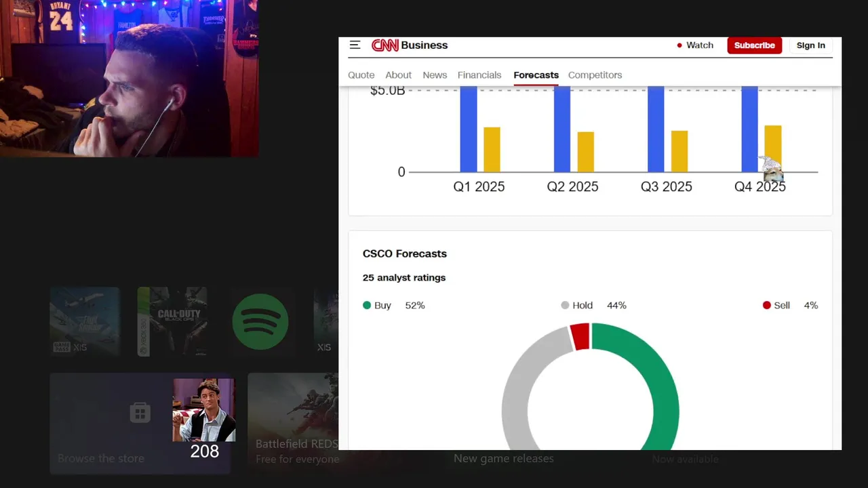Viewport: 868px width, 488px height.
Task: Click the 'Q3 2025' axis label
Action: 667,187
